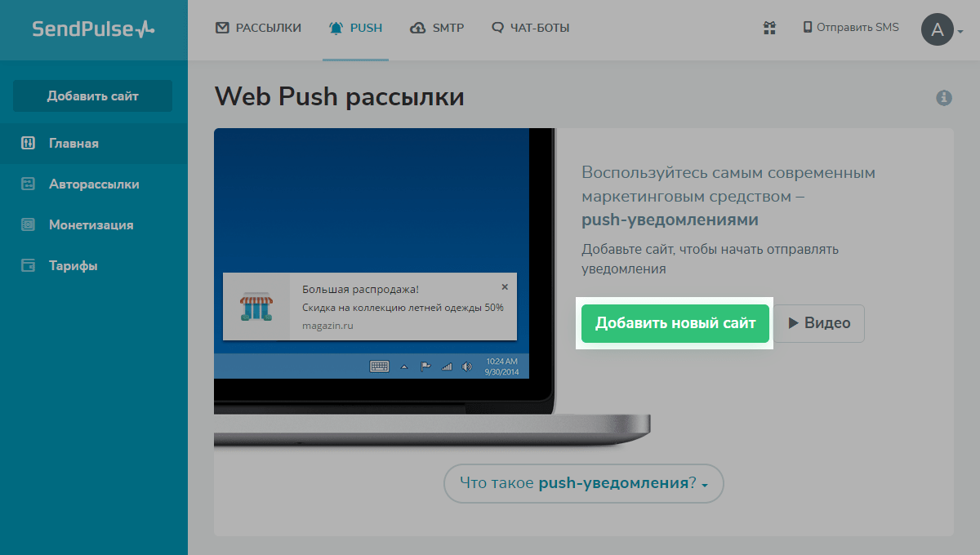Open the ЧАТ-БОТЫ tab
The image size is (980, 555).
[x=531, y=28]
